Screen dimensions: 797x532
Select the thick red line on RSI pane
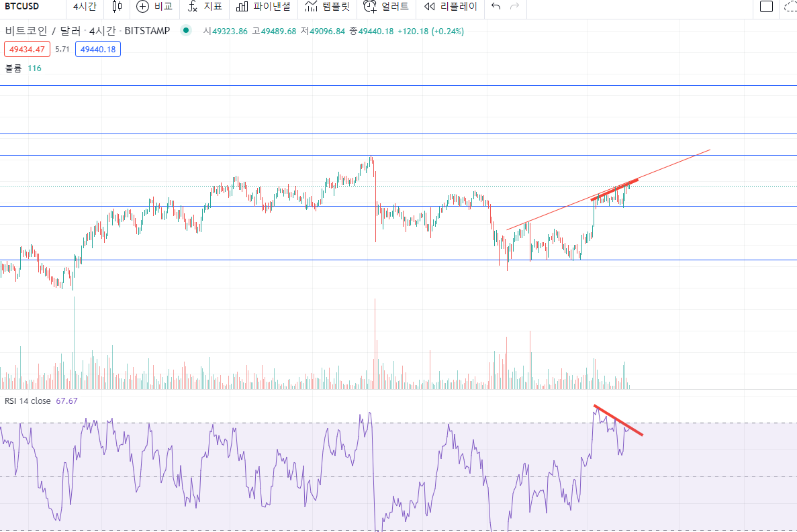point(618,421)
